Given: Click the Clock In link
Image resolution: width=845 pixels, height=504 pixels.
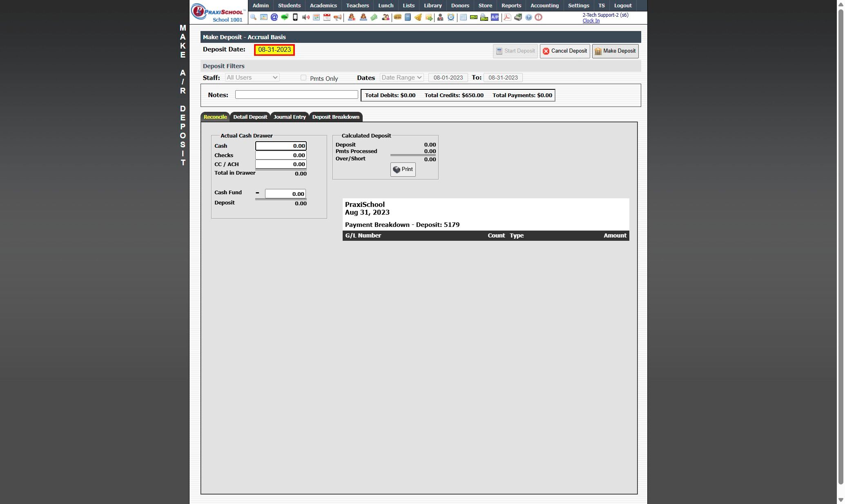Looking at the screenshot, I should tap(591, 21).
